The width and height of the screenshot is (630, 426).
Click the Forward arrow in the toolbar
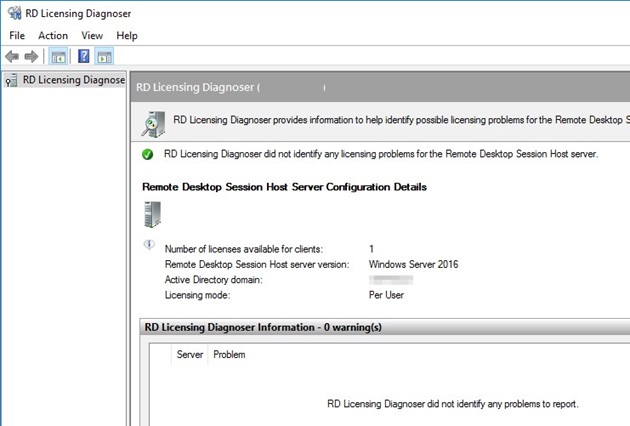(x=31, y=56)
